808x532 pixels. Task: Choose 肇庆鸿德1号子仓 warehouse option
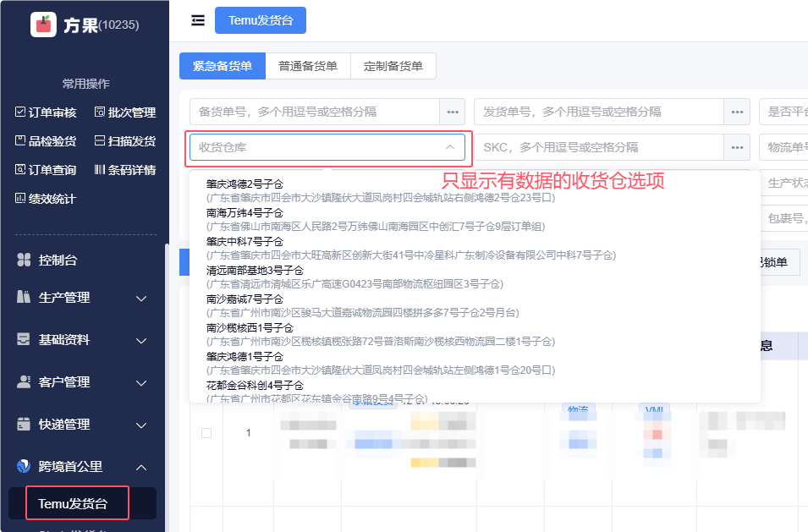[380, 364]
